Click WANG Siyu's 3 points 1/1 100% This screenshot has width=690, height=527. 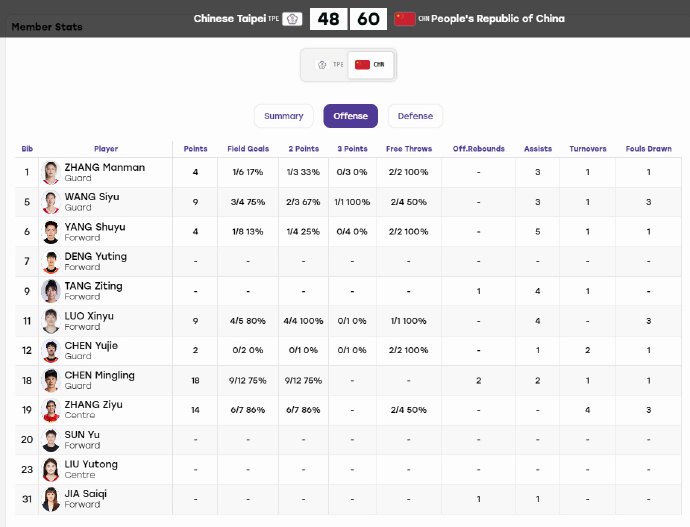pos(352,202)
